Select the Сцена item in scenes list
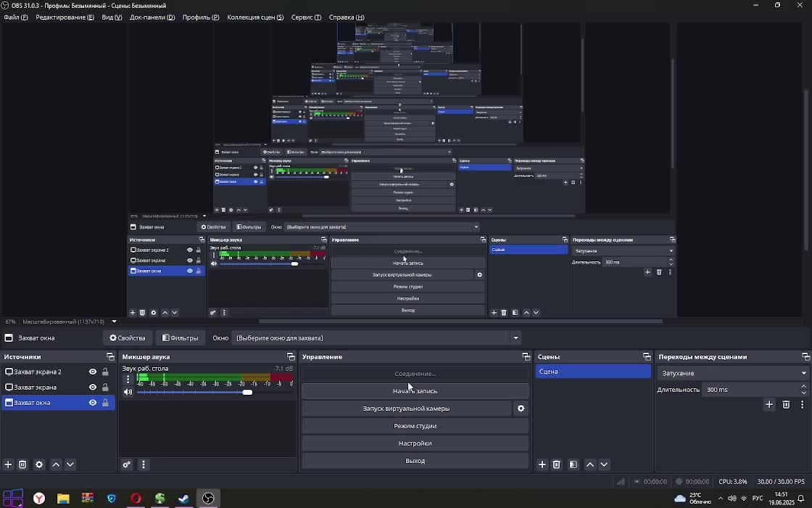The image size is (812, 508). click(x=593, y=371)
